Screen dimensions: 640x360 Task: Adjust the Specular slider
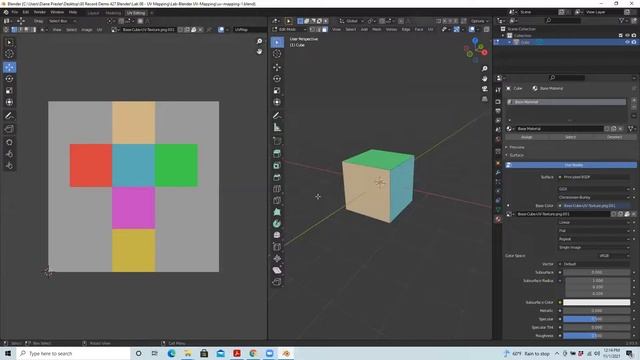click(x=596, y=319)
